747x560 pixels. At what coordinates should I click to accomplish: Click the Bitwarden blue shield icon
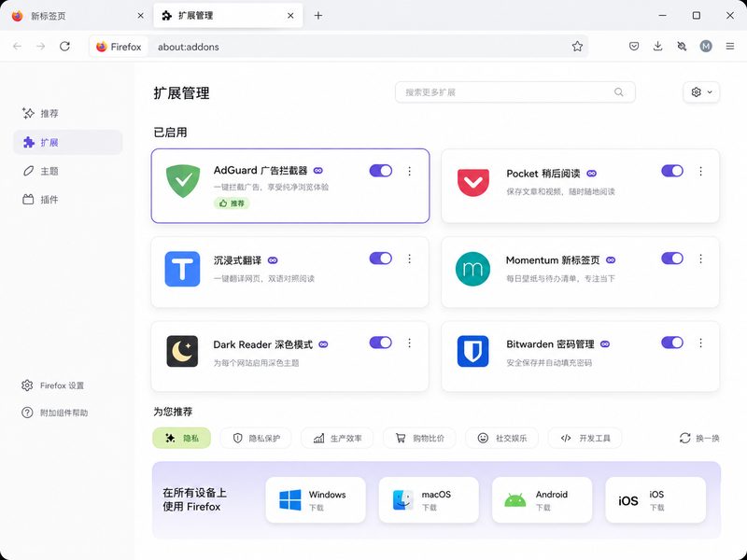click(472, 352)
